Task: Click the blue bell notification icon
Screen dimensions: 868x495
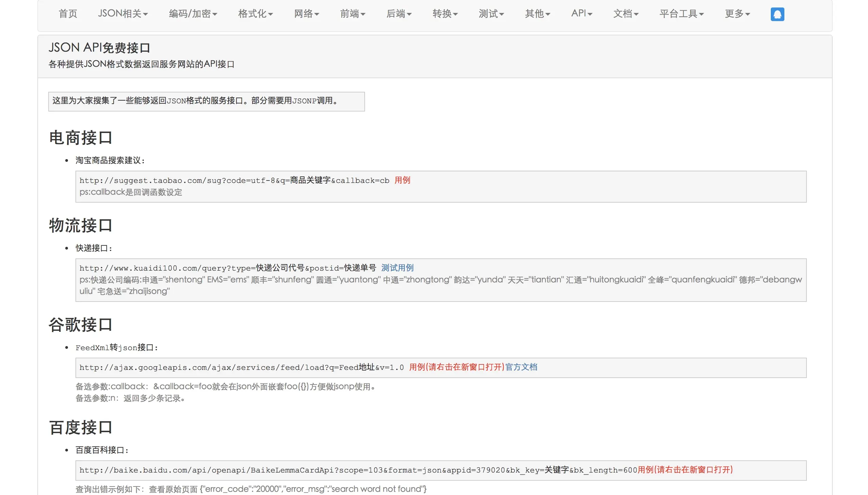Action: click(x=777, y=14)
